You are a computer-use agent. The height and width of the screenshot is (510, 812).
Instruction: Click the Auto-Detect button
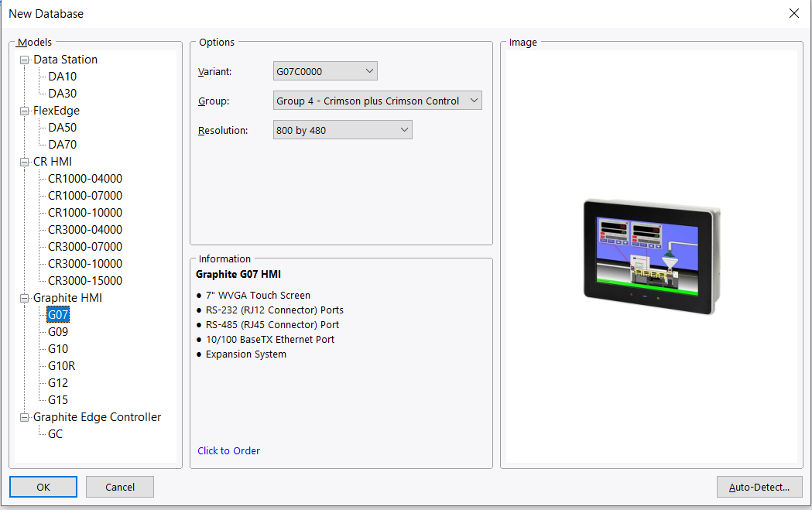click(x=759, y=487)
